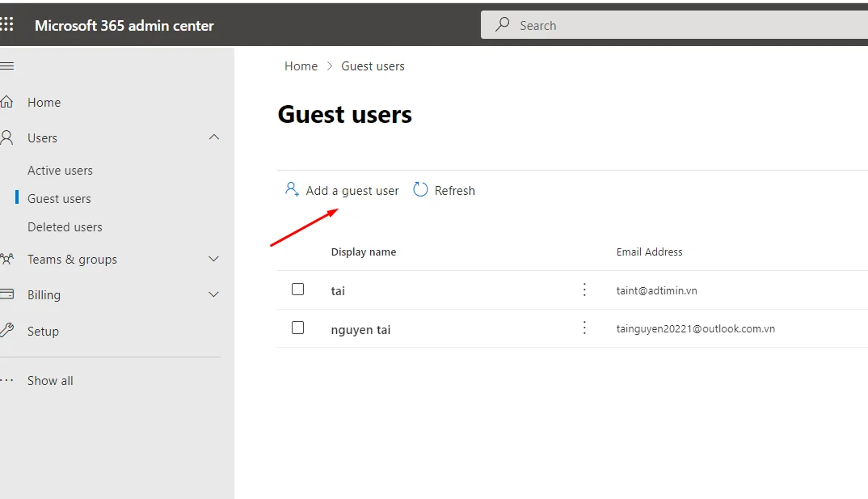Open Active users page
The image size is (868, 499).
[x=61, y=171]
